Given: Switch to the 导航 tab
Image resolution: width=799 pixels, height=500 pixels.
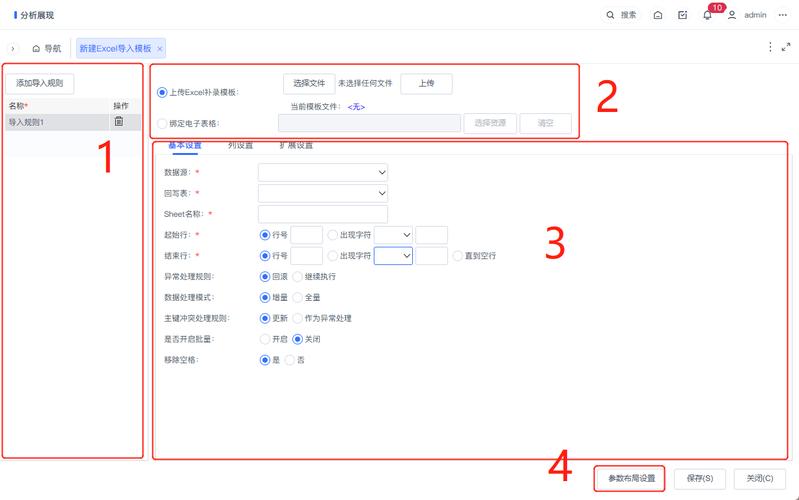Looking at the screenshot, I should 47,49.
